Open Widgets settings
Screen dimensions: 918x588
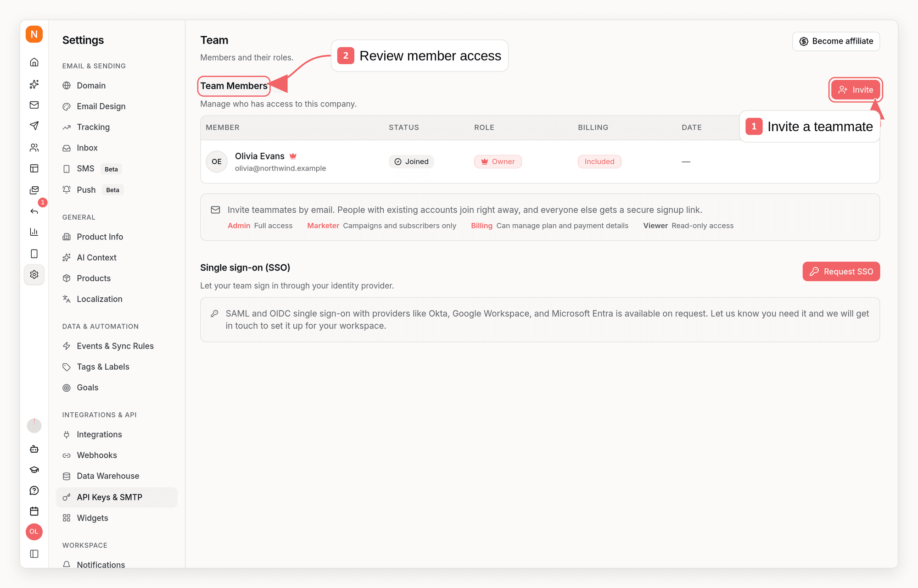(x=117, y=518)
